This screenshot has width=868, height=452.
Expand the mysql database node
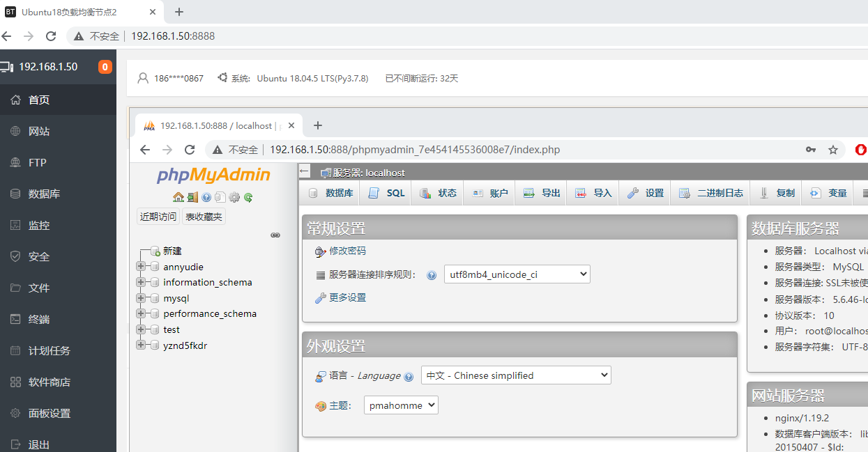[141, 298]
